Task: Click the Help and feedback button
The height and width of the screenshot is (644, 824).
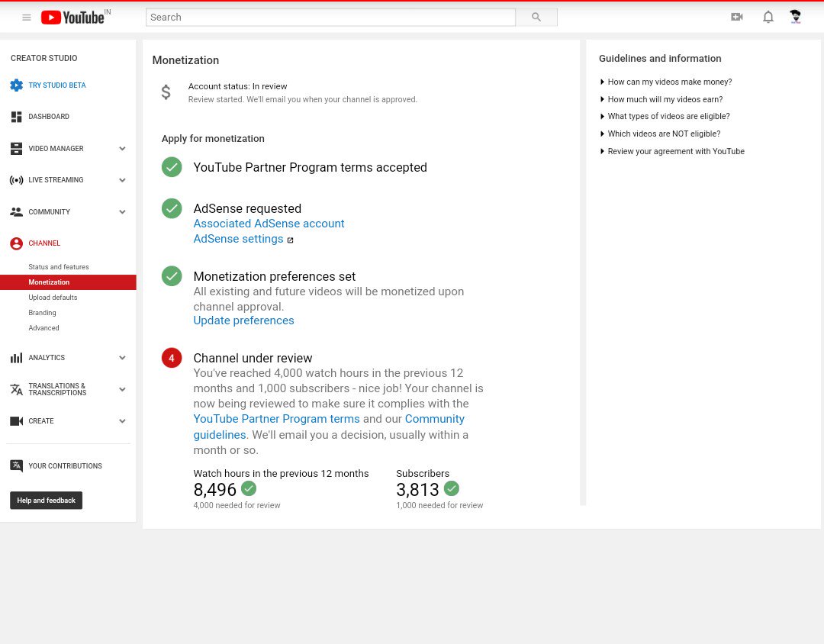Action: [47, 501]
